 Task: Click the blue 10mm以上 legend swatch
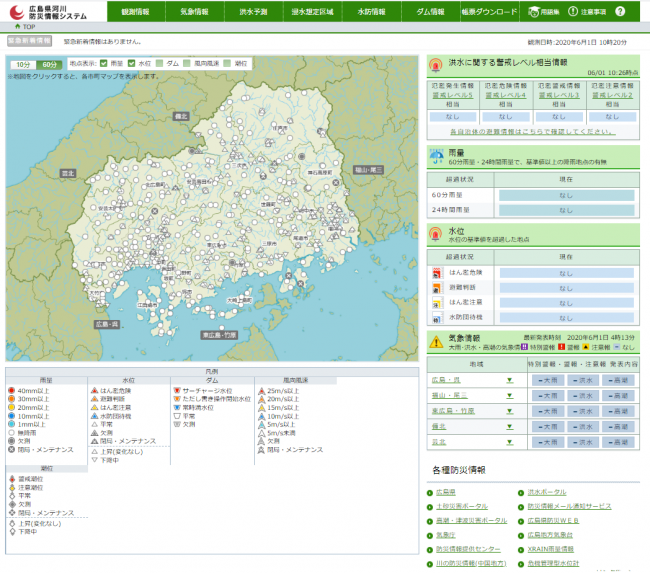click(11, 415)
